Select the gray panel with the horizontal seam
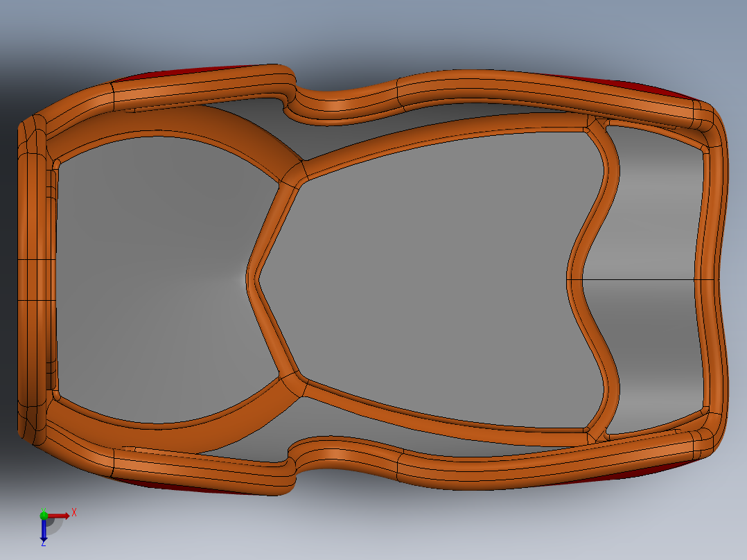The height and width of the screenshot is (560, 747). [x=643, y=280]
